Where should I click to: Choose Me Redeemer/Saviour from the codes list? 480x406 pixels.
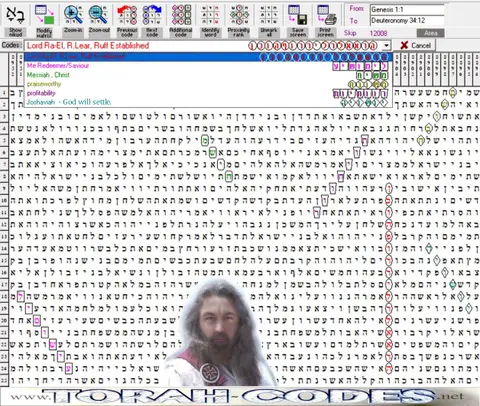208,66
